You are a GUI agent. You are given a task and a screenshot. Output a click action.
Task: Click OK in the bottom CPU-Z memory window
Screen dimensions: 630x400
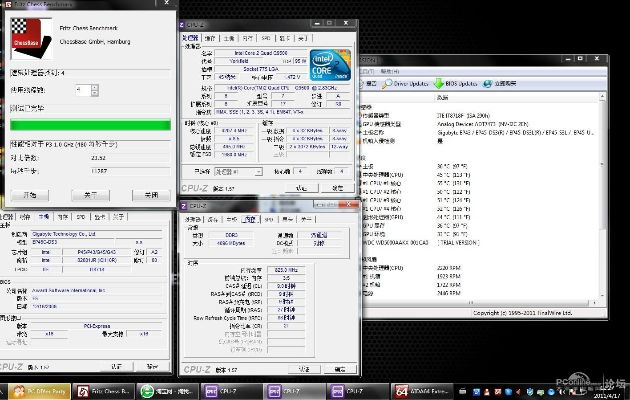340,369
